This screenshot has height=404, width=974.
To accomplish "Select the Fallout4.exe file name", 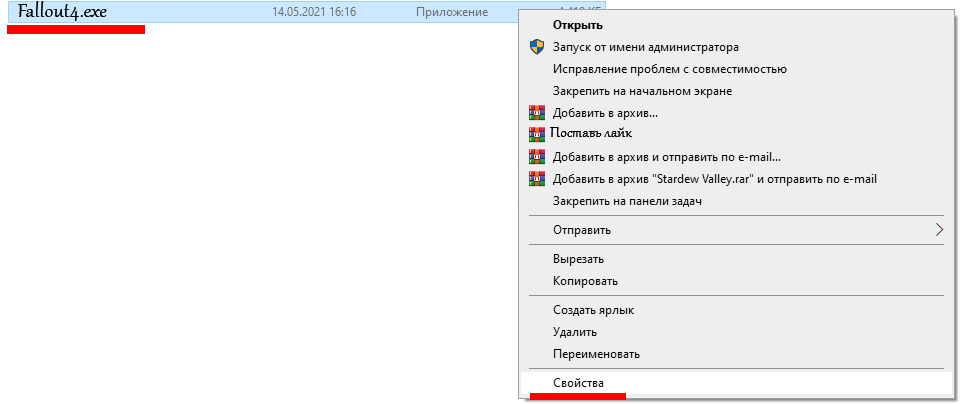I will 62,12.
